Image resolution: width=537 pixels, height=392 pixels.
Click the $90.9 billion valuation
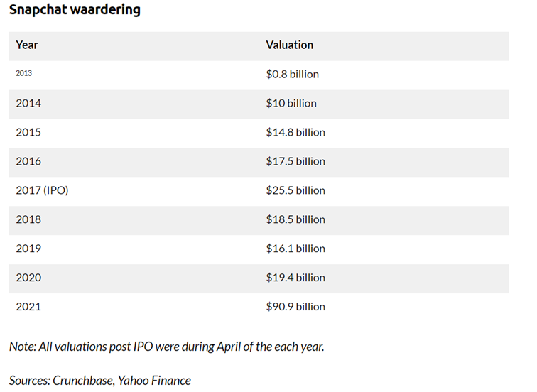tap(295, 307)
